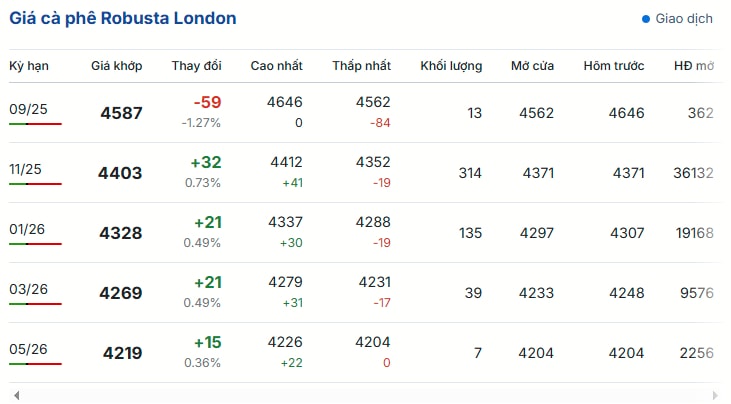Click the right scroll arrow icon
The height and width of the screenshot is (404, 731).
(715, 396)
